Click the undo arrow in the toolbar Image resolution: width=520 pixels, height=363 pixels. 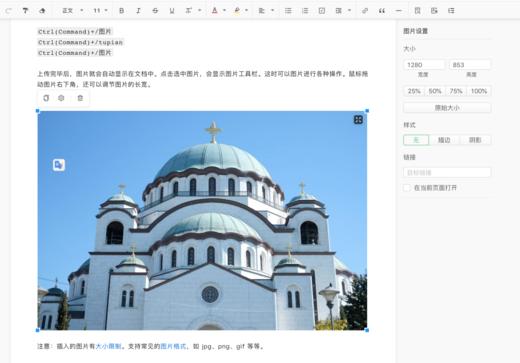point(9,11)
